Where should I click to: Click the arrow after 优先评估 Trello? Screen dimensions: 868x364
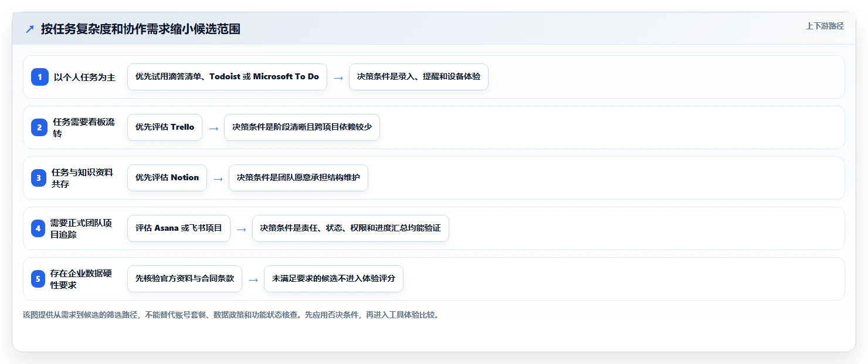pos(213,128)
